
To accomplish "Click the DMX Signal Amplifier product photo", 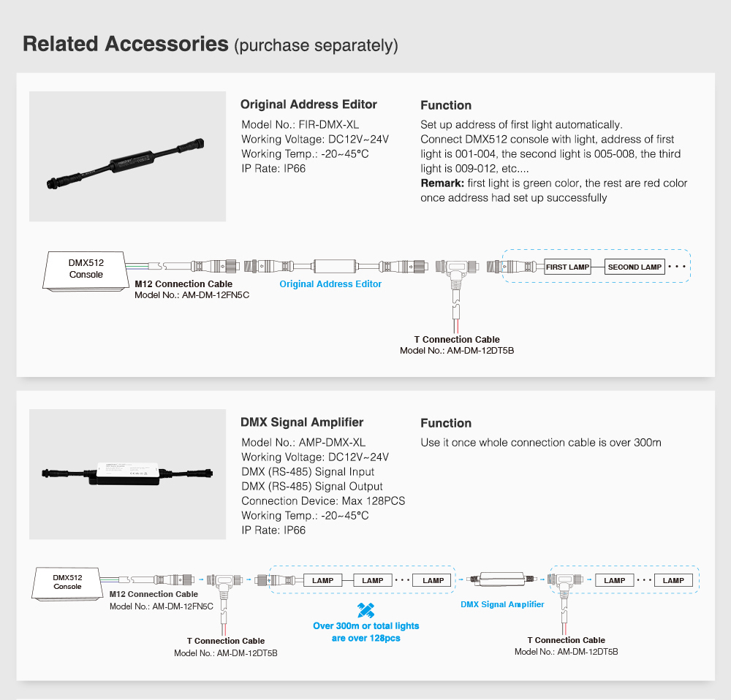I will [127, 474].
